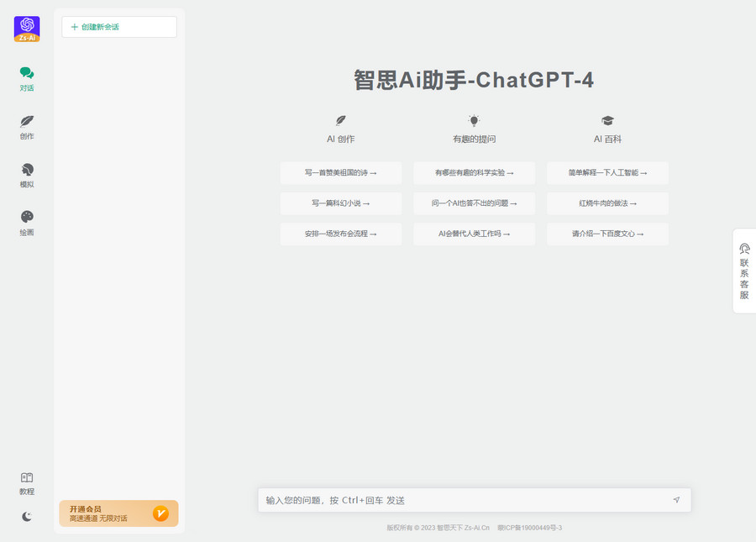Open the 教程 (tutorial) icon at bottom left
Screen dimensions: 756x542
point(26,482)
